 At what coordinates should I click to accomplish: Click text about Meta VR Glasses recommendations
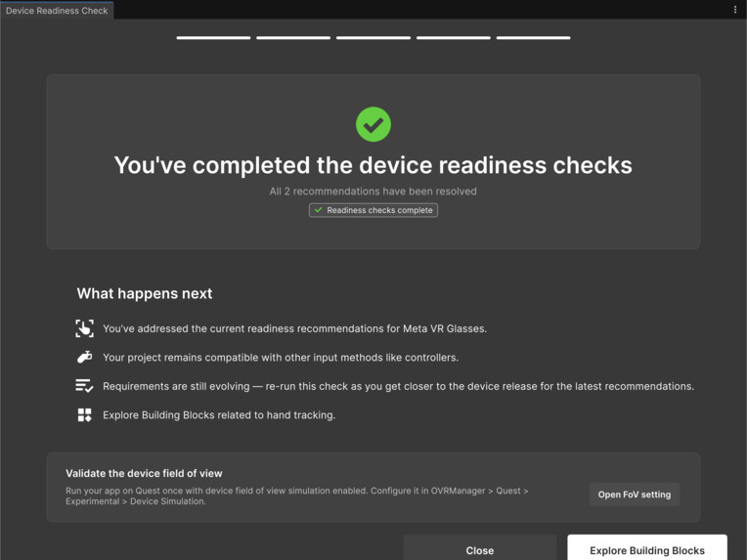coord(295,328)
